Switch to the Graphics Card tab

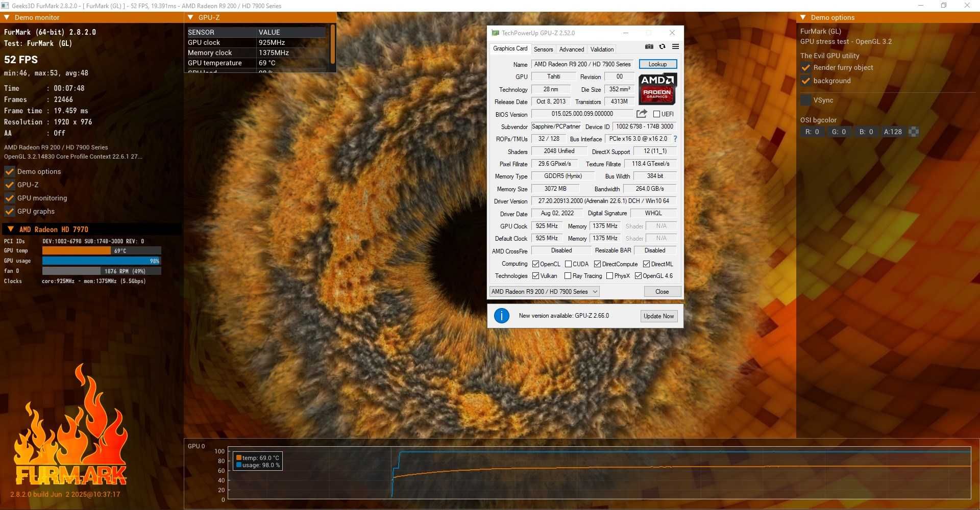(x=510, y=48)
